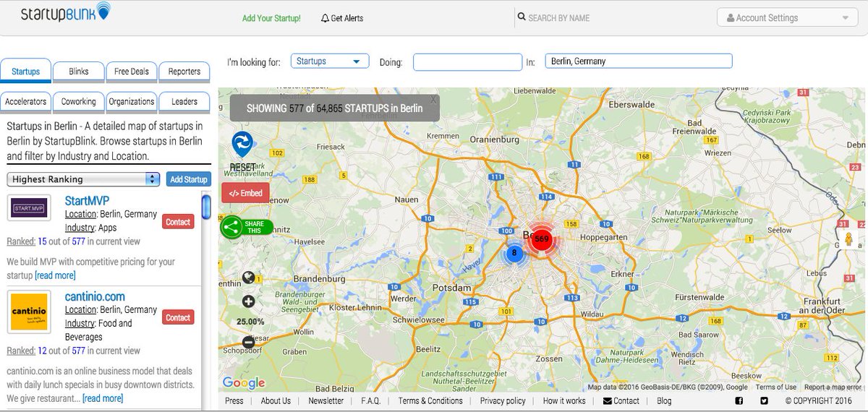Open the About Us footer link
This screenshot has height=412, width=868.
point(276,400)
